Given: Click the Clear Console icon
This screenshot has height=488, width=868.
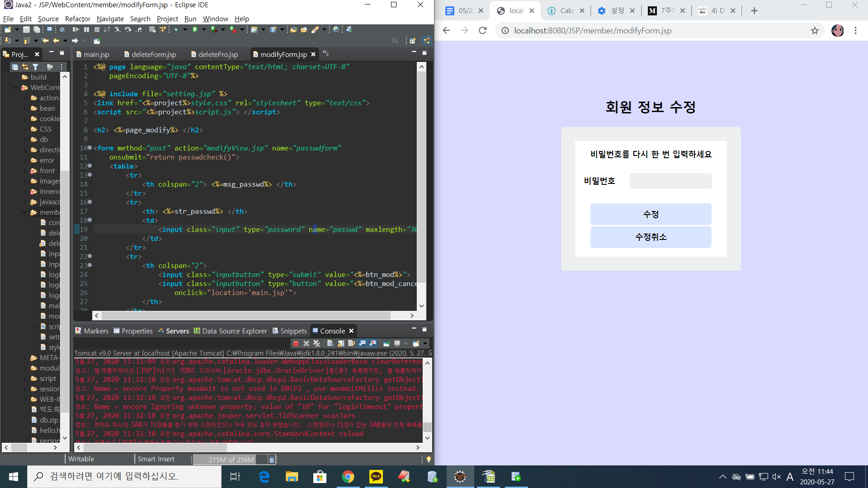Looking at the screenshot, I should pyautogui.click(x=330, y=343).
